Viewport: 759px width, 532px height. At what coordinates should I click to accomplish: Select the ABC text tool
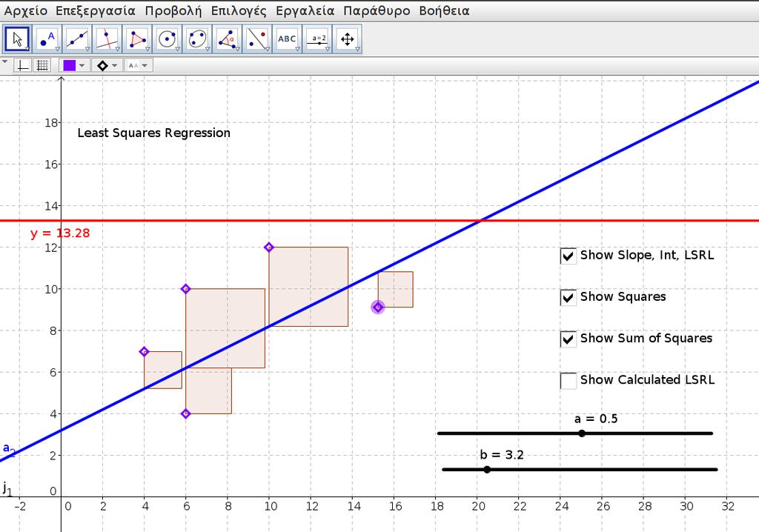(288, 39)
